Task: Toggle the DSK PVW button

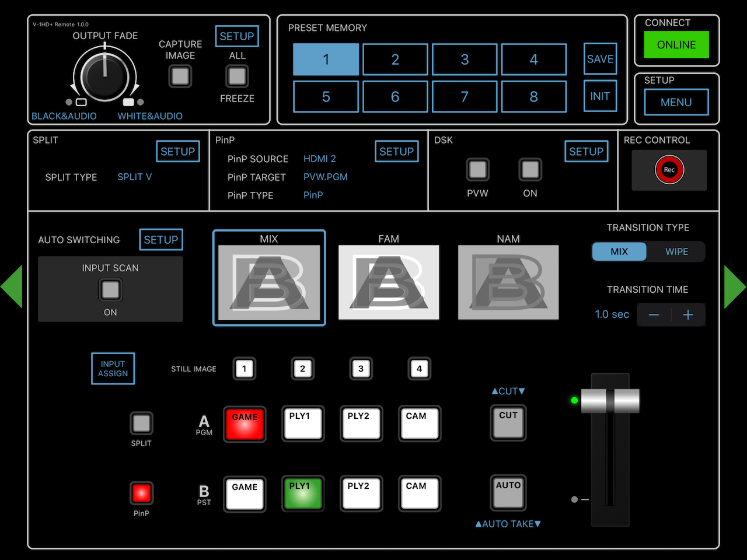Action: [477, 170]
